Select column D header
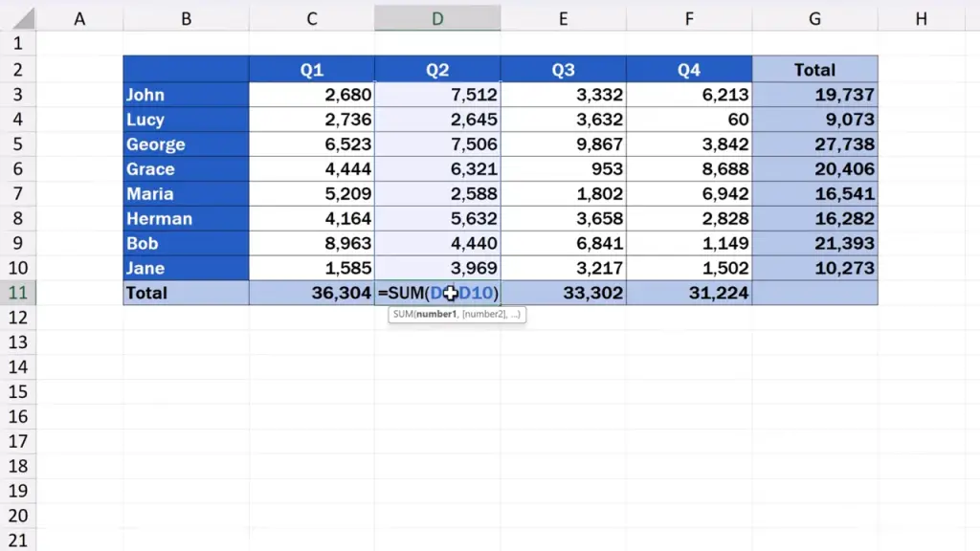This screenshot has width=980, height=551. (436, 18)
